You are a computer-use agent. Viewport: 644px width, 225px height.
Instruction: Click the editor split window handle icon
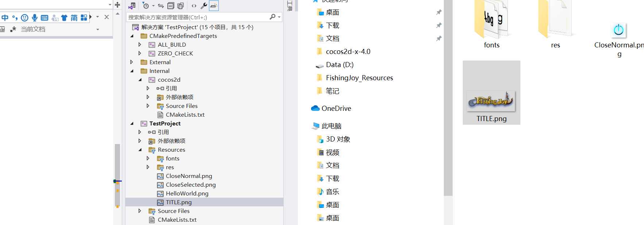(x=117, y=5)
